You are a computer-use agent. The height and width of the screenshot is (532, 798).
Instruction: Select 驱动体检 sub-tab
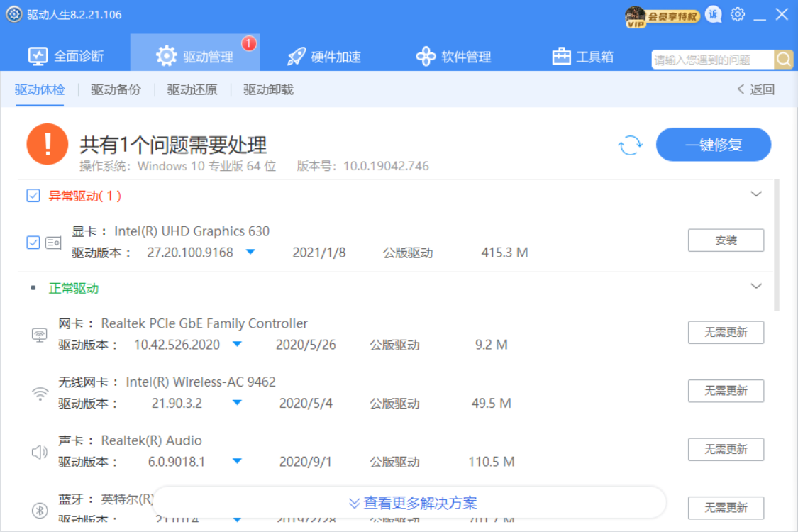(40, 89)
